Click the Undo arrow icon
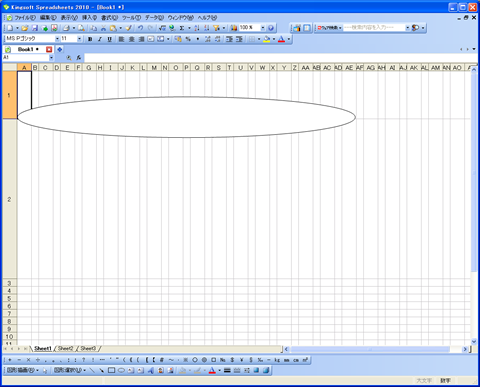This screenshot has width=480, height=387. 141,28
